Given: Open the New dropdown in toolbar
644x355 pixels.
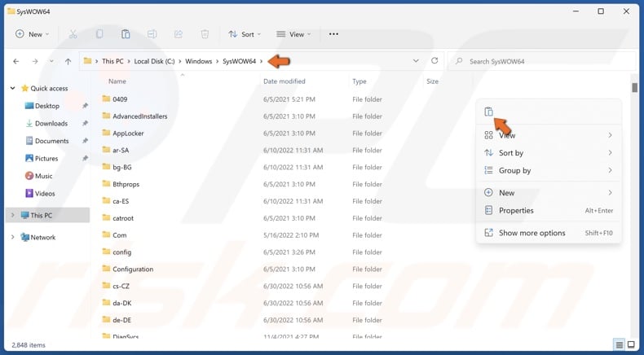Looking at the screenshot, I should (x=32, y=34).
